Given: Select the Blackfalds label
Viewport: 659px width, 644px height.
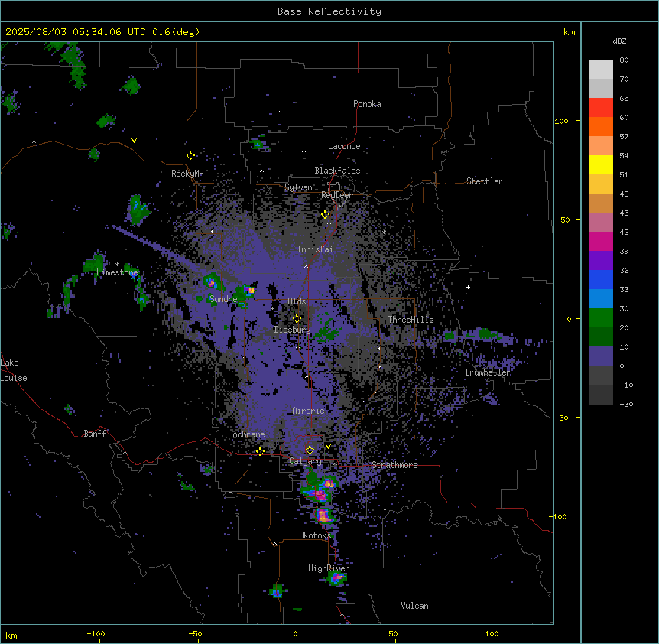Looking at the screenshot, I should [337, 171].
